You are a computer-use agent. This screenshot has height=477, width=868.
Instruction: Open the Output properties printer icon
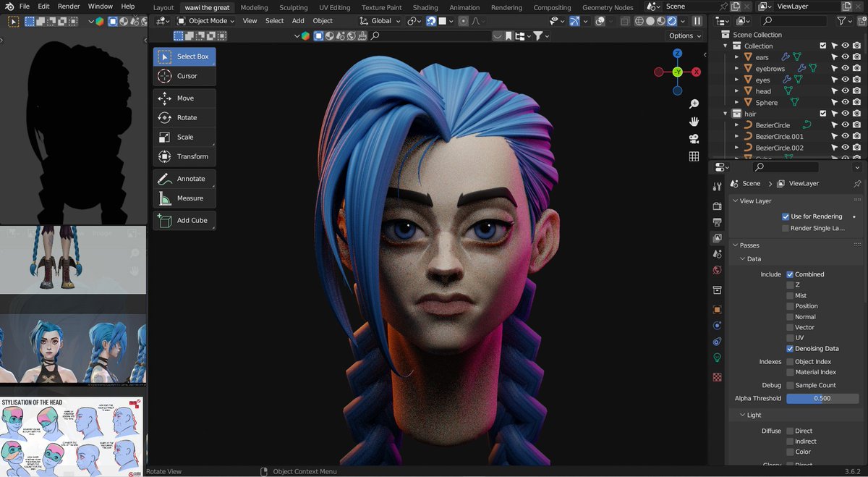coord(718,222)
